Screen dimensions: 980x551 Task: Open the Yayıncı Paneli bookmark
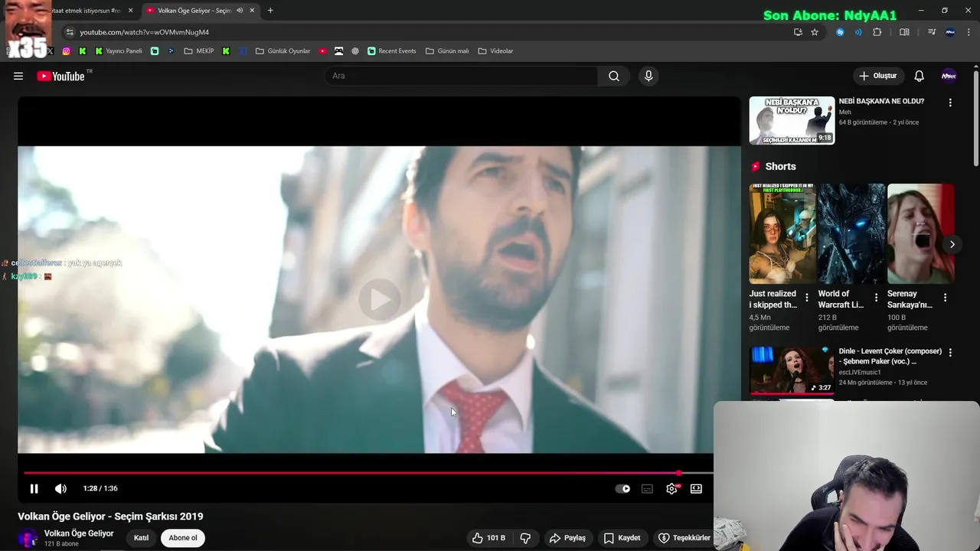[x=118, y=51]
